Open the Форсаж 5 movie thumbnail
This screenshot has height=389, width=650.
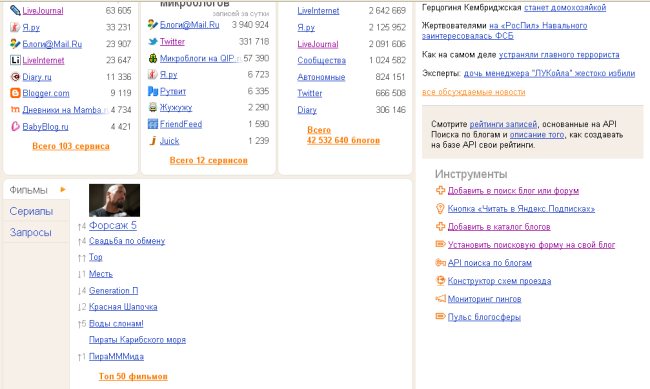[114, 200]
